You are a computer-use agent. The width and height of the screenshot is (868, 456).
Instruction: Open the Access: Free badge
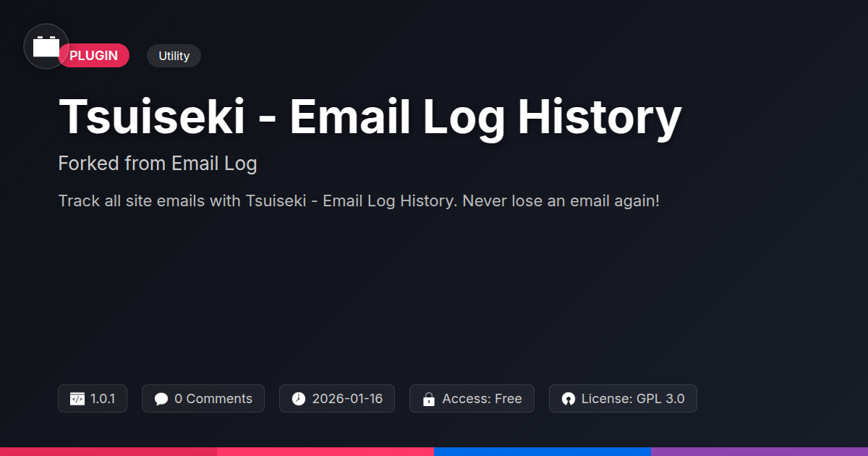point(472,399)
